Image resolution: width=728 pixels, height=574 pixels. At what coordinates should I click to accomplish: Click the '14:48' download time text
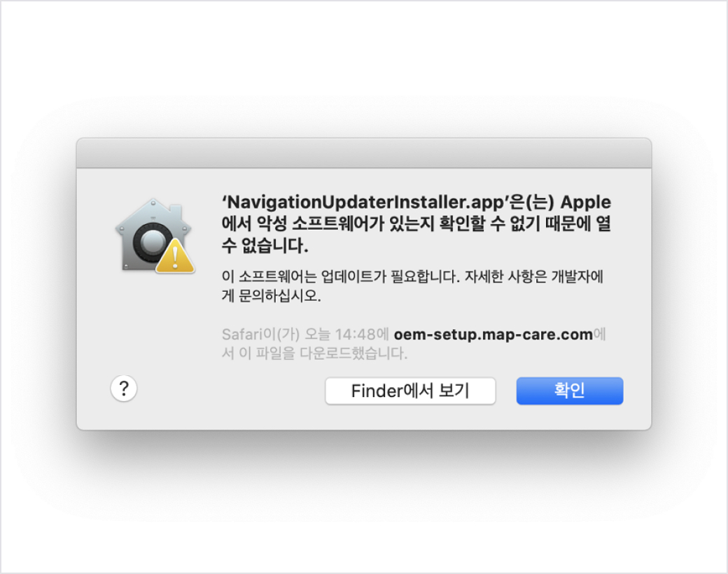click(355, 335)
